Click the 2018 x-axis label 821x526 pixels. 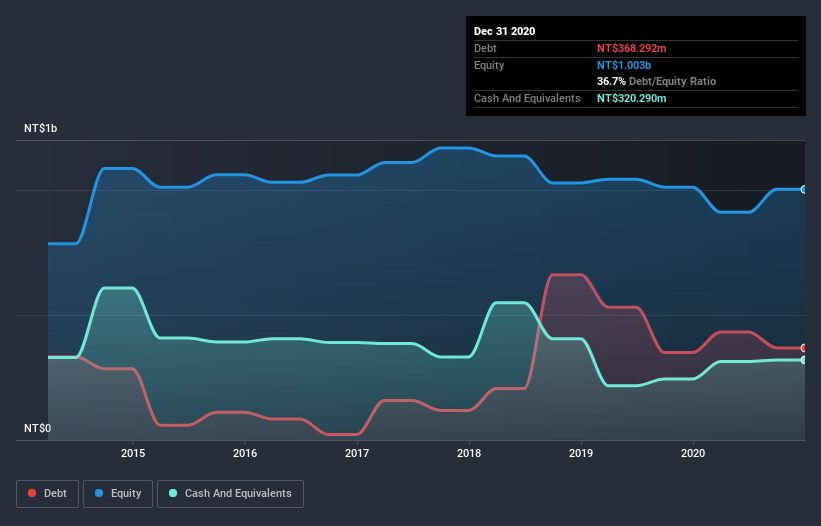coord(469,453)
